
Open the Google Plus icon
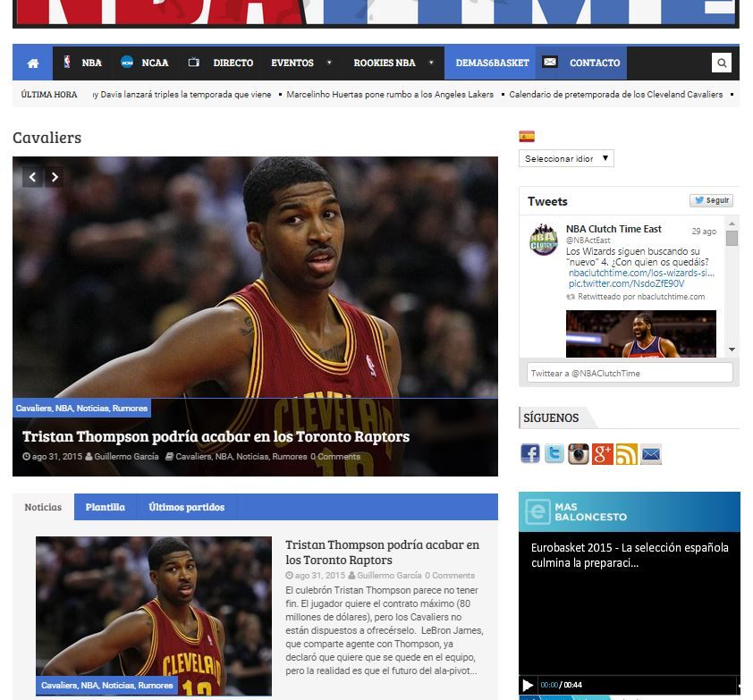tap(602, 454)
